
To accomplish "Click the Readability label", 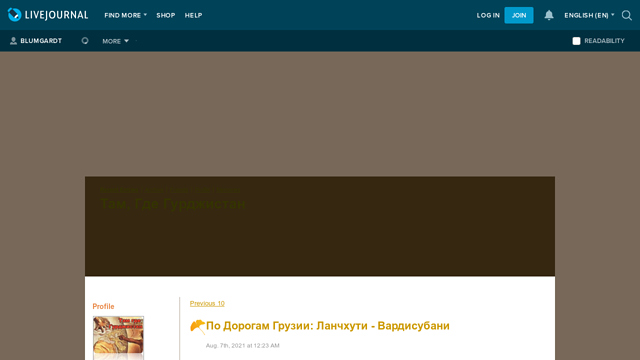I will (x=604, y=41).
